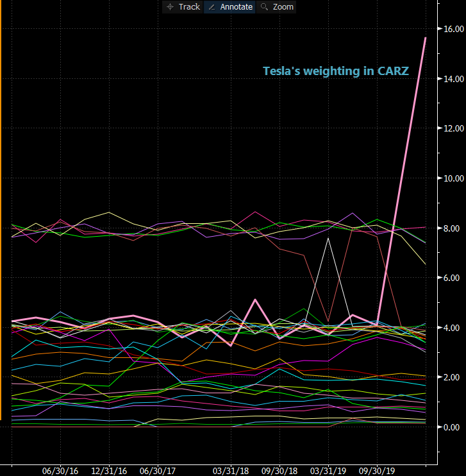Activate the Annotate button
The width and height of the screenshot is (466, 476).
tap(229, 7)
